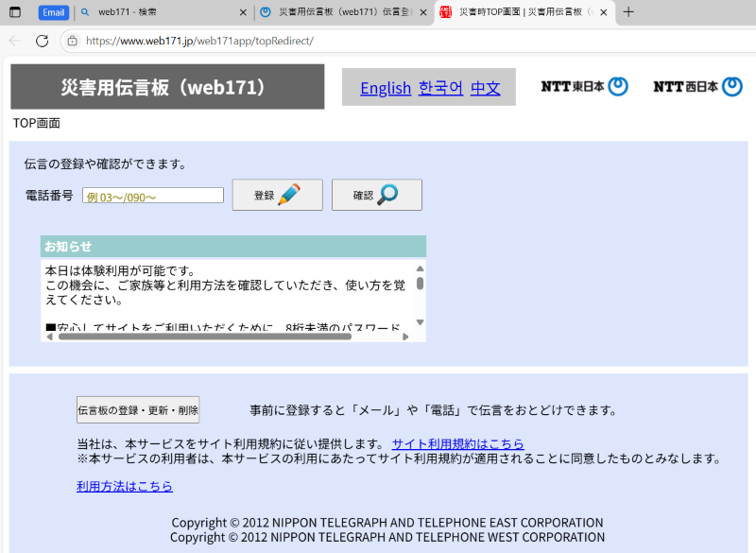Reload the current page
This screenshot has width=756, height=553.
[42, 41]
